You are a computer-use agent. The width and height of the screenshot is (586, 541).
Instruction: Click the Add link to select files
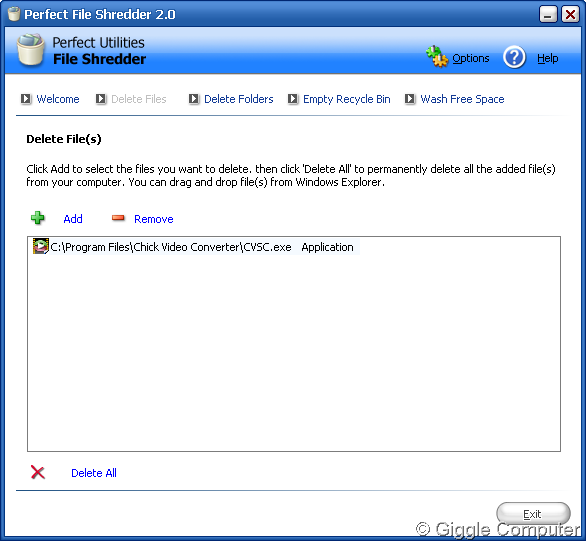pyautogui.click(x=73, y=219)
